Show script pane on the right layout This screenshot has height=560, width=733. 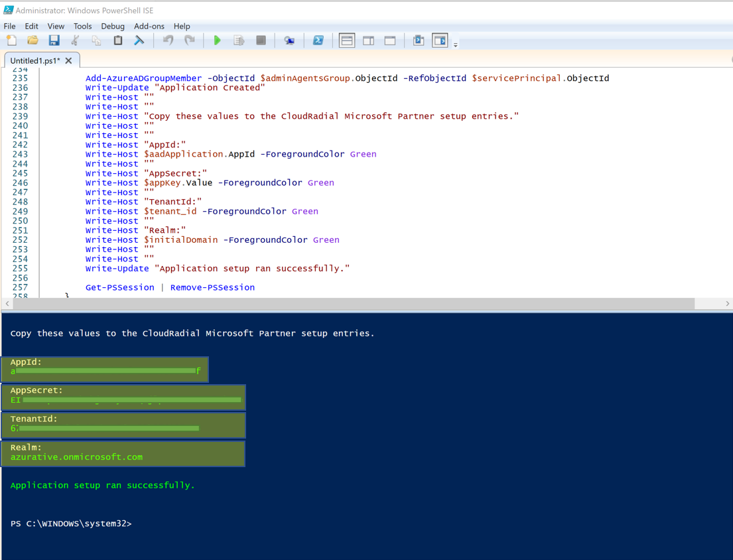point(368,40)
